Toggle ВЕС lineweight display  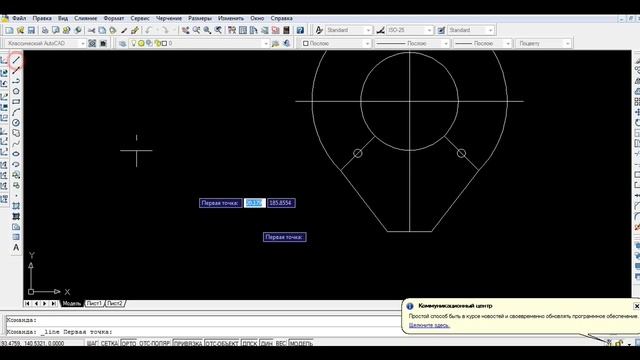(x=281, y=343)
